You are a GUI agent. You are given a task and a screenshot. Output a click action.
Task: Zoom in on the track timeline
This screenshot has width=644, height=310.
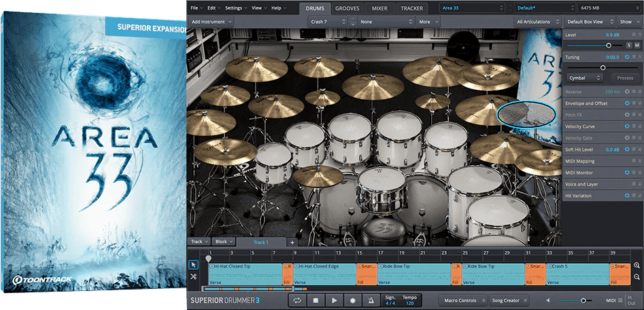637,266
